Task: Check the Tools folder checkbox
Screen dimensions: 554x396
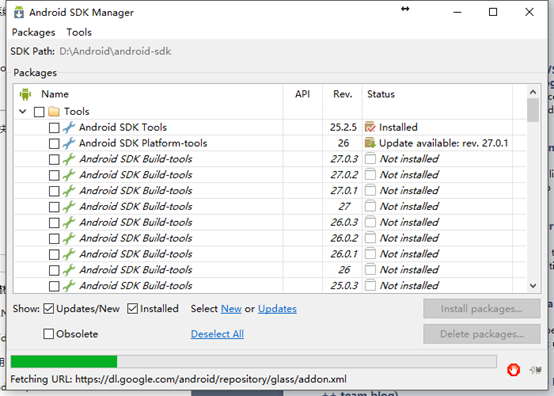Action: click(x=39, y=112)
